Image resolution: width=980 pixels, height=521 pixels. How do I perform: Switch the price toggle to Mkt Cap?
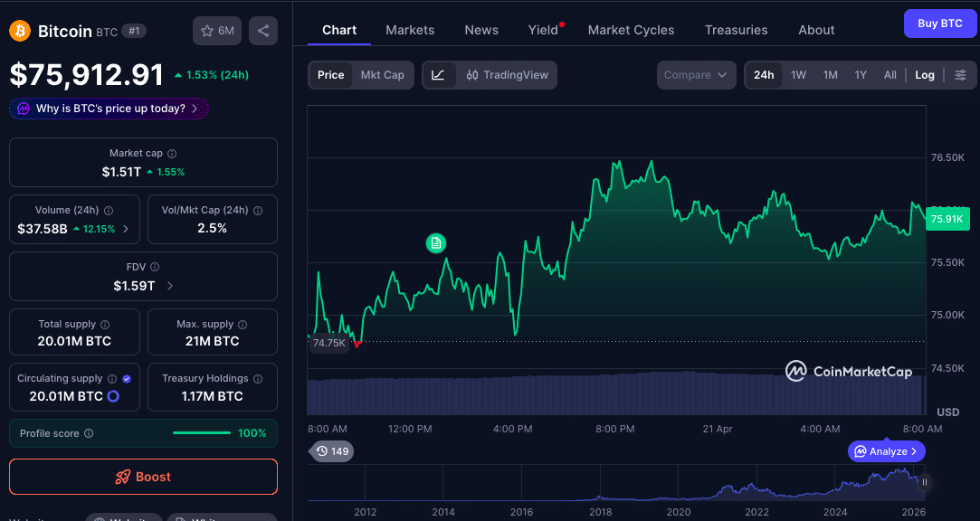(382, 76)
